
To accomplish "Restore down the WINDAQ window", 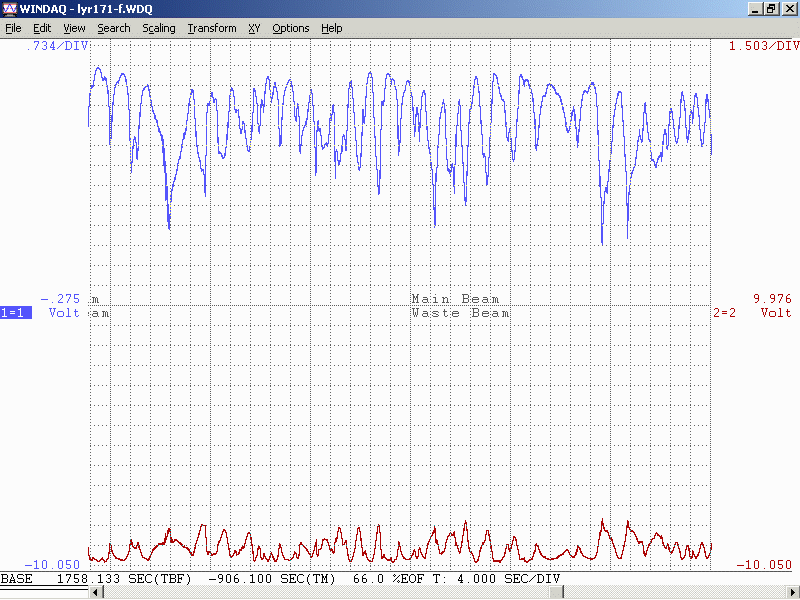I will (x=771, y=8).
